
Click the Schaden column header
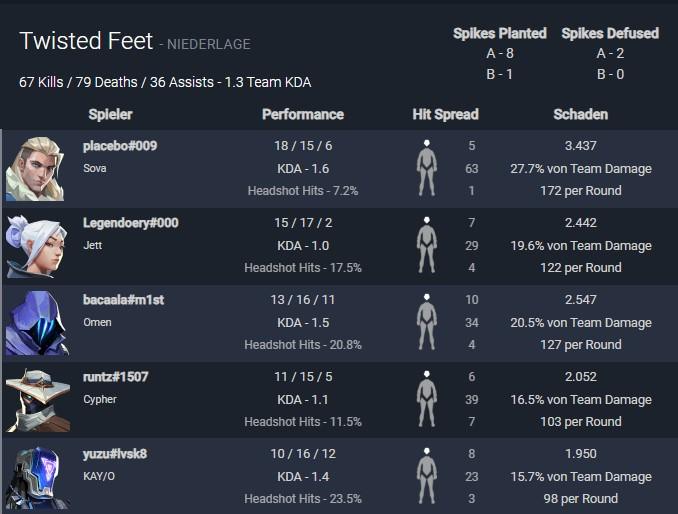pyautogui.click(x=580, y=114)
